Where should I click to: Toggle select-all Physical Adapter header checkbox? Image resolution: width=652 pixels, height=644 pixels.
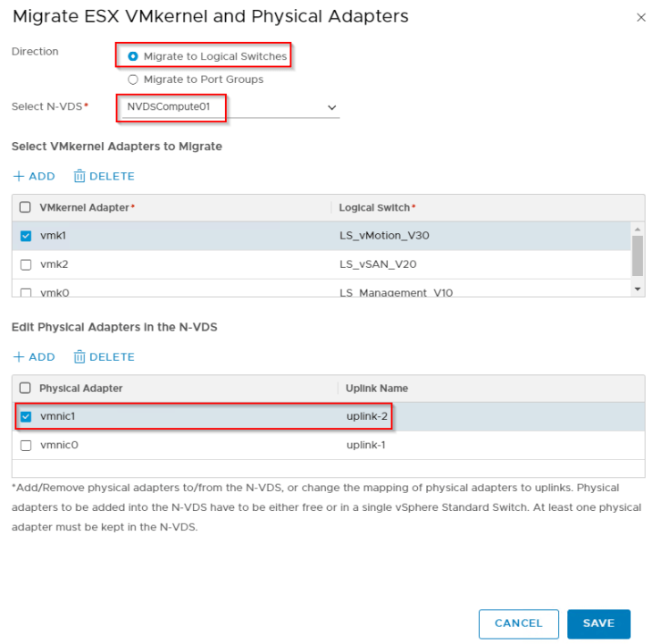coord(26,389)
